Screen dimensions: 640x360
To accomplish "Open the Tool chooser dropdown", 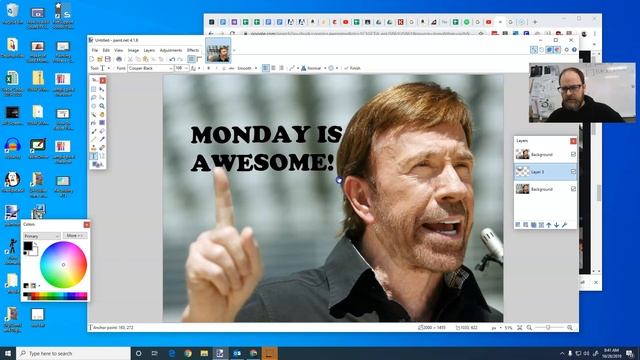I will (105, 68).
